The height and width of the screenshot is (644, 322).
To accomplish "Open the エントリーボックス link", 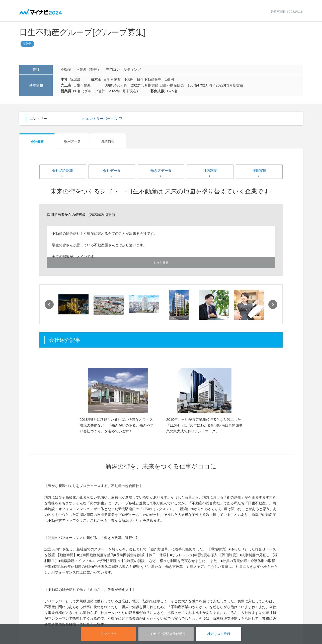I will [x=101, y=119].
